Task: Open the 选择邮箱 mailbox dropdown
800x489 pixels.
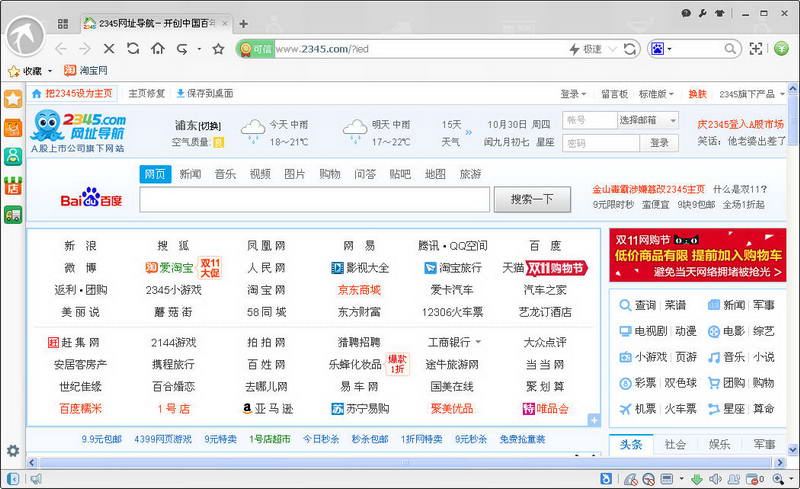Action: click(673, 121)
